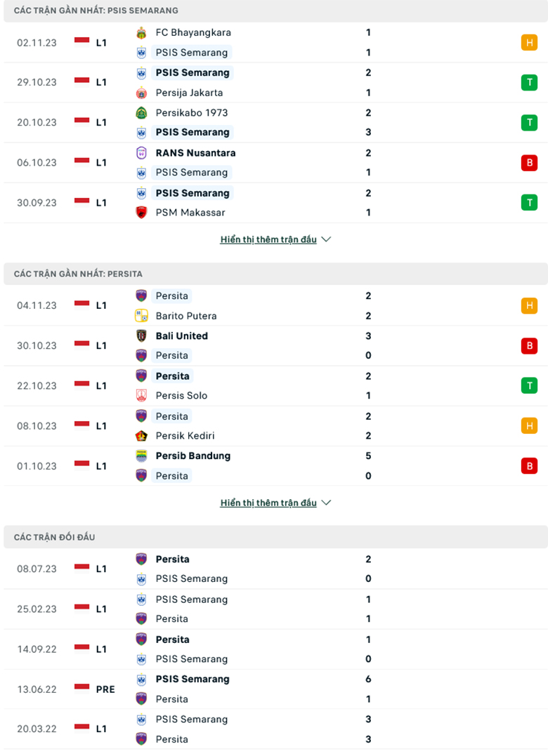Click the Barito Putera team logo
The image size is (548, 756).
pos(141,316)
